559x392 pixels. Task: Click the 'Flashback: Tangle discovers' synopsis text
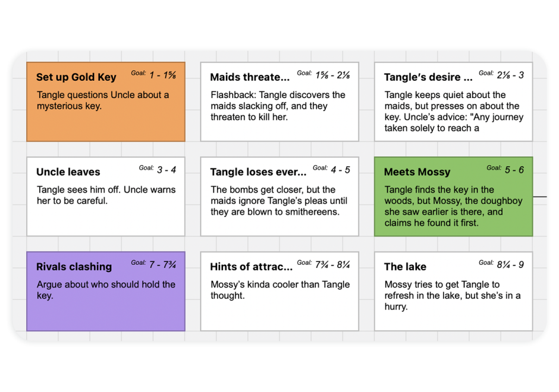tap(278, 106)
